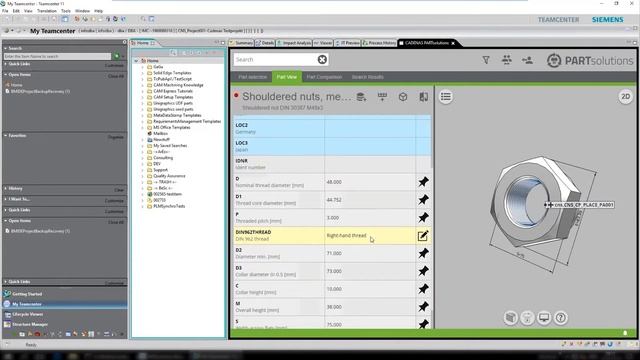Open the Lifecycle Viewer perspective
The image size is (640, 360).
coord(27,314)
